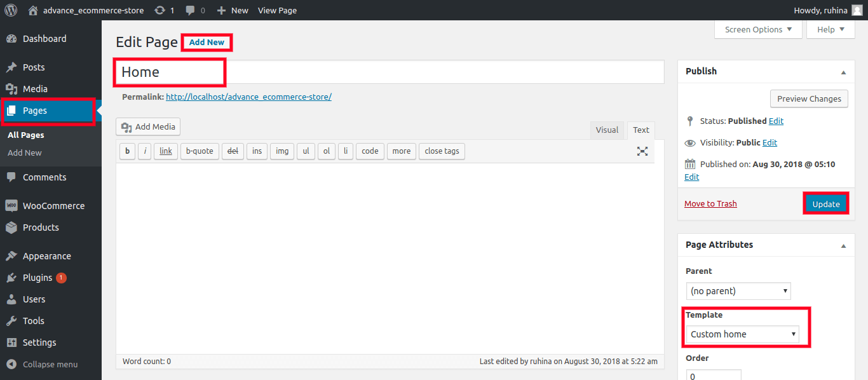Collapse the Publish panel
Image resolution: width=868 pixels, height=380 pixels.
pyautogui.click(x=843, y=72)
